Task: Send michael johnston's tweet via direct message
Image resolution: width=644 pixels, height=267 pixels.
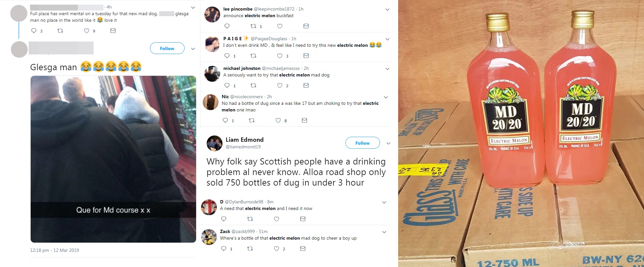Action: (306, 85)
